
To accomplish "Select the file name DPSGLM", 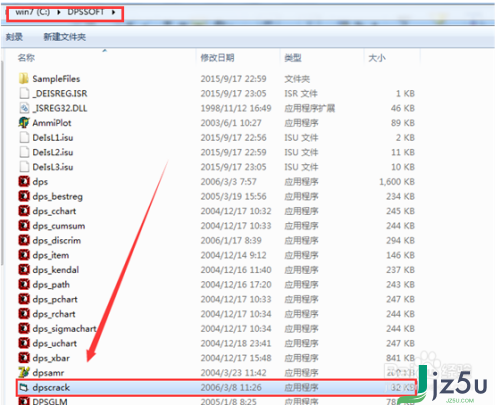I will 50,401.
